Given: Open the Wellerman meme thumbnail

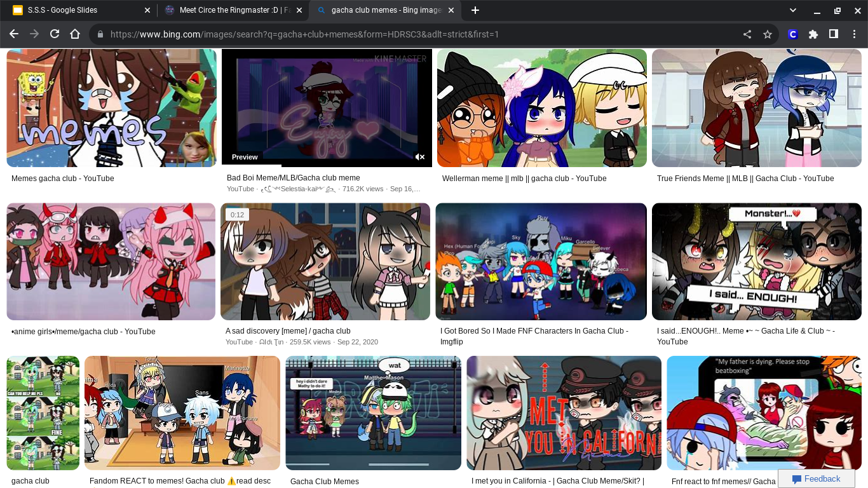Looking at the screenshot, I should click(x=541, y=108).
